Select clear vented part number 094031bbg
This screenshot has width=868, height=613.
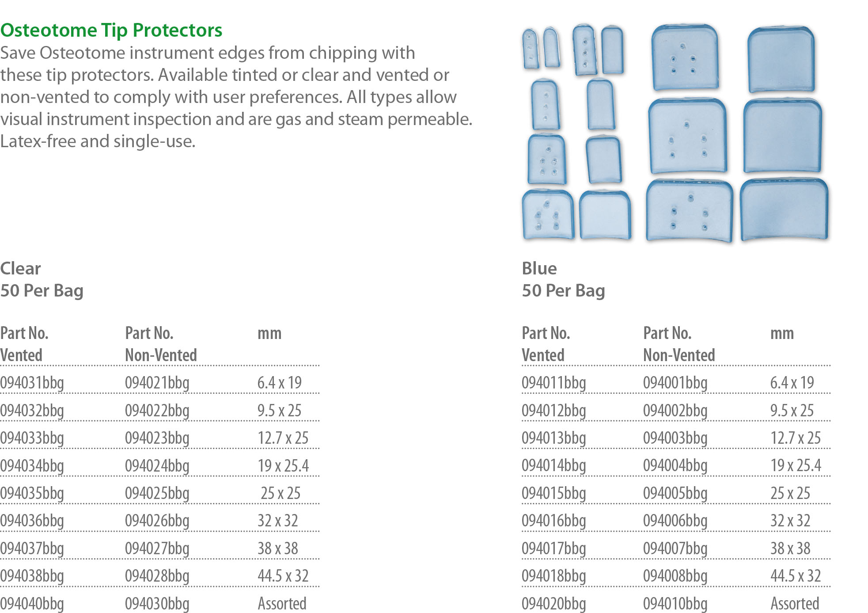pyautogui.click(x=32, y=383)
